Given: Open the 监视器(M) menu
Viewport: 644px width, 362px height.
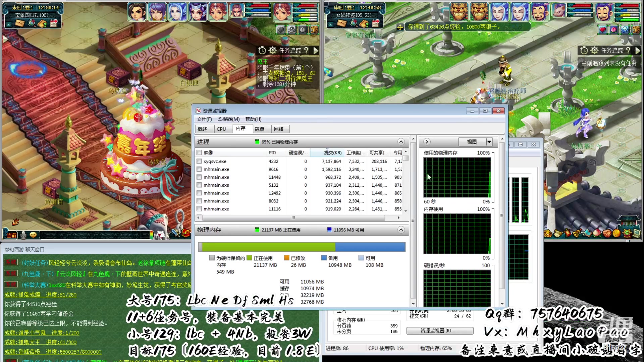Looking at the screenshot, I should click(x=228, y=119).
